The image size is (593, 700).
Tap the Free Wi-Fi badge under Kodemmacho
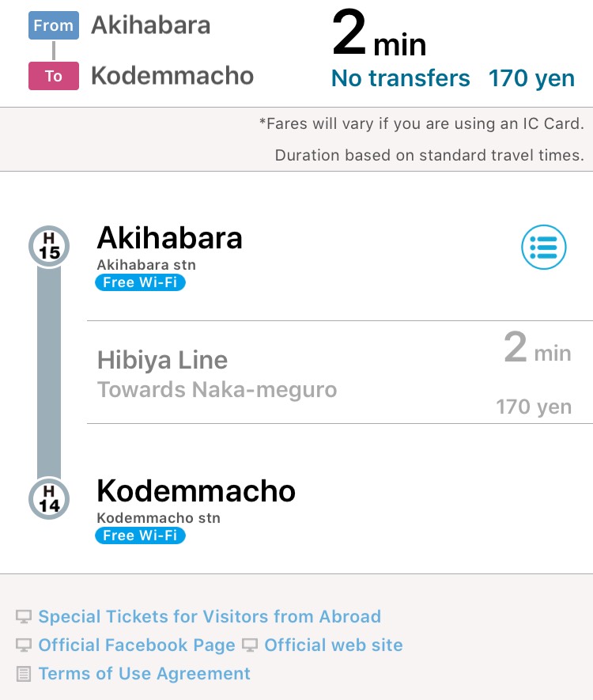[x=140, y=535]
